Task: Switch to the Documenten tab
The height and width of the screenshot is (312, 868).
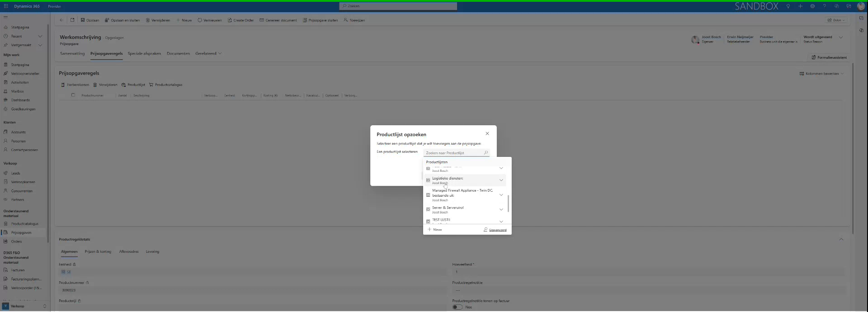Action: [x=178, y=53]
